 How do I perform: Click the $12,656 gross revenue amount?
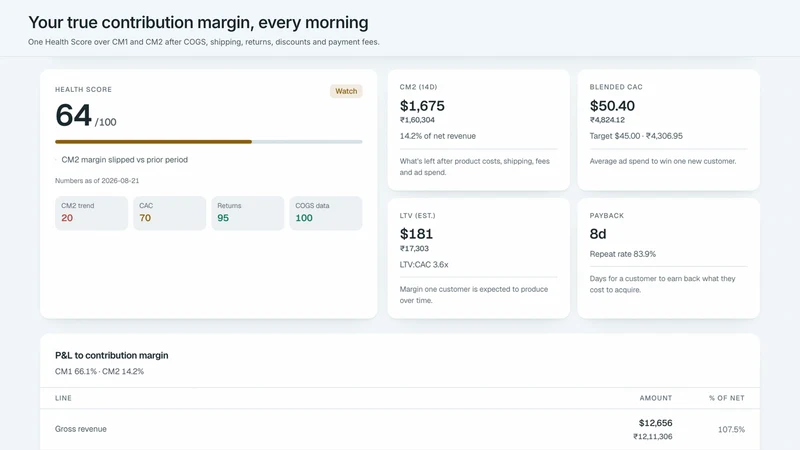click(x=656, y=423)
